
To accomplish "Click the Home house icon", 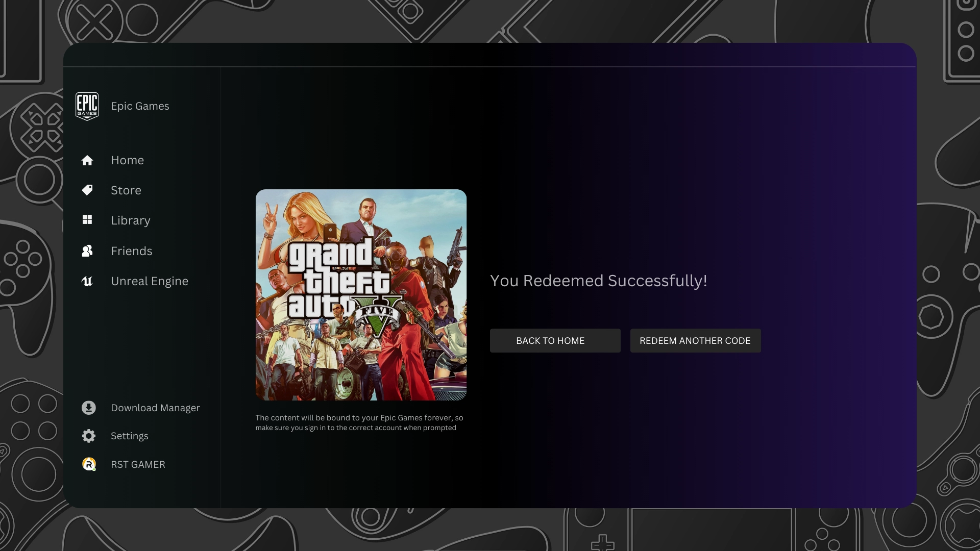I will [87, 160].
